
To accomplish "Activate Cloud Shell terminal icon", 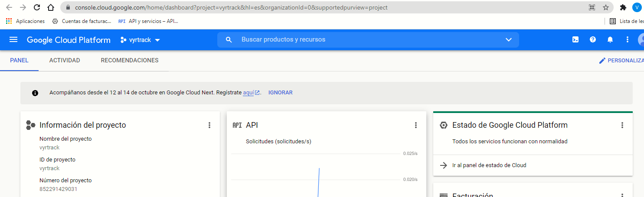I will [x=575, y=40].
